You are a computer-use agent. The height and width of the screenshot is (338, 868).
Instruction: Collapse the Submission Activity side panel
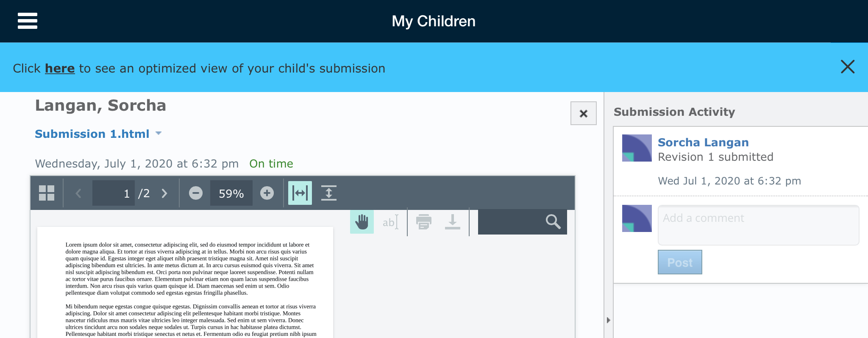(608, 320)
